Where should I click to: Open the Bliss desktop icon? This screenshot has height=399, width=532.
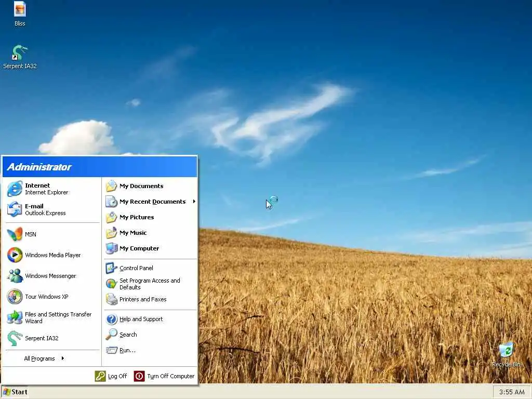[x=20, y=14]
